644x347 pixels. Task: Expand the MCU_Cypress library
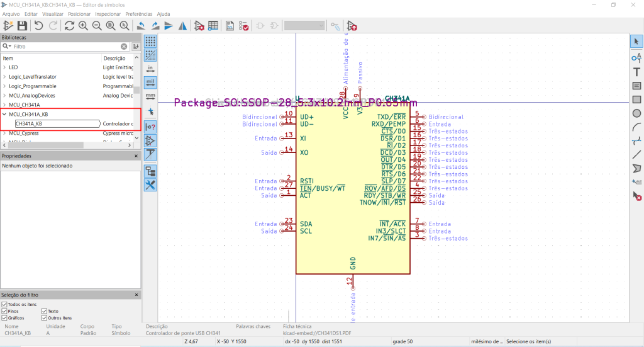click(x=4, y=134)
